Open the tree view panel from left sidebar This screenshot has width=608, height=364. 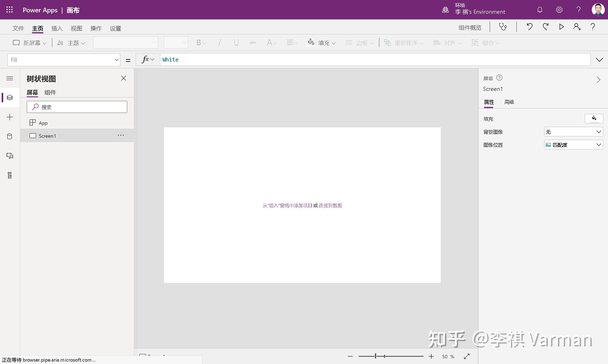tap(10, 97)
